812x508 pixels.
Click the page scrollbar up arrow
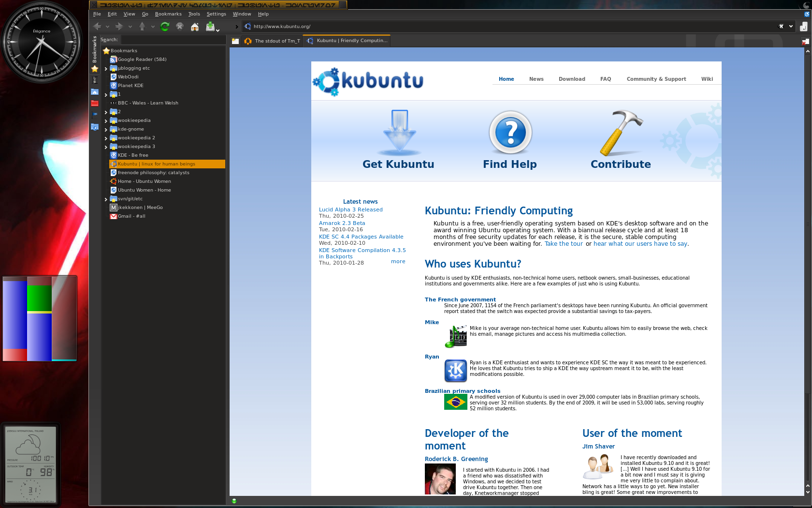(x=807, y=51)
